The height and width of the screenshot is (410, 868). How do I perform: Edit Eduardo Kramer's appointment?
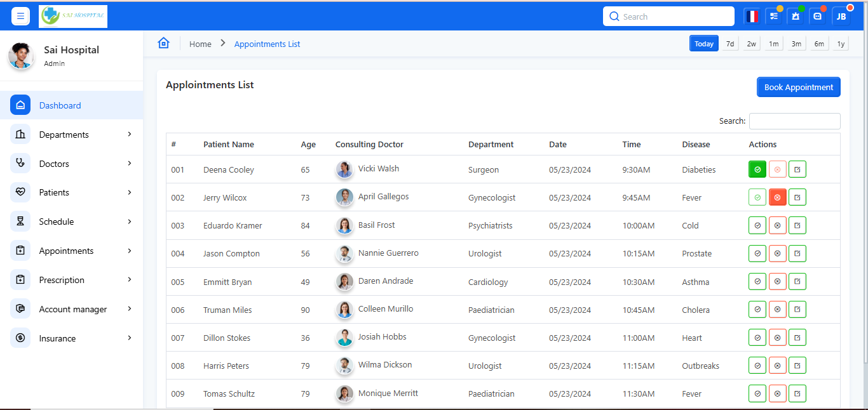(x=797, y=225)
